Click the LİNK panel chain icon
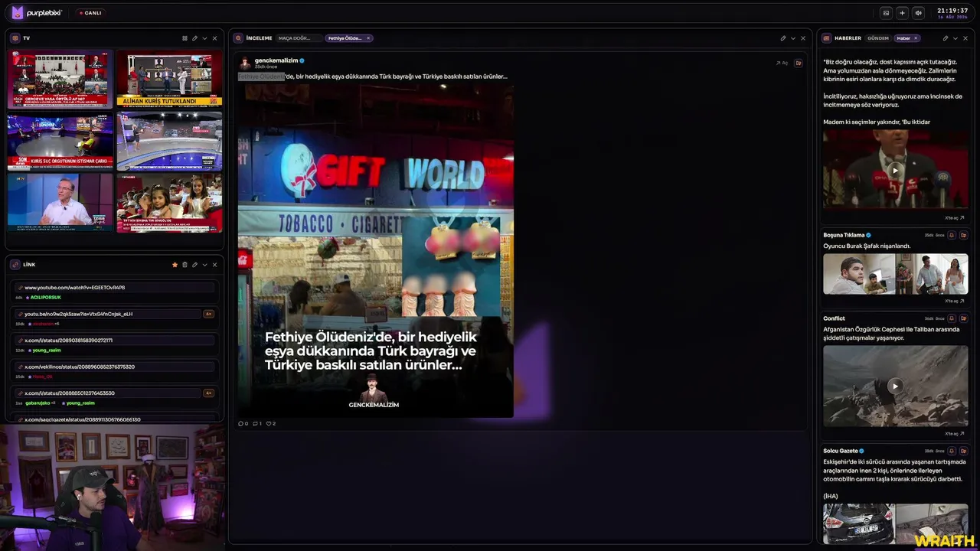The height and width of the screenshot is (551, 980). tap(15, 265)
